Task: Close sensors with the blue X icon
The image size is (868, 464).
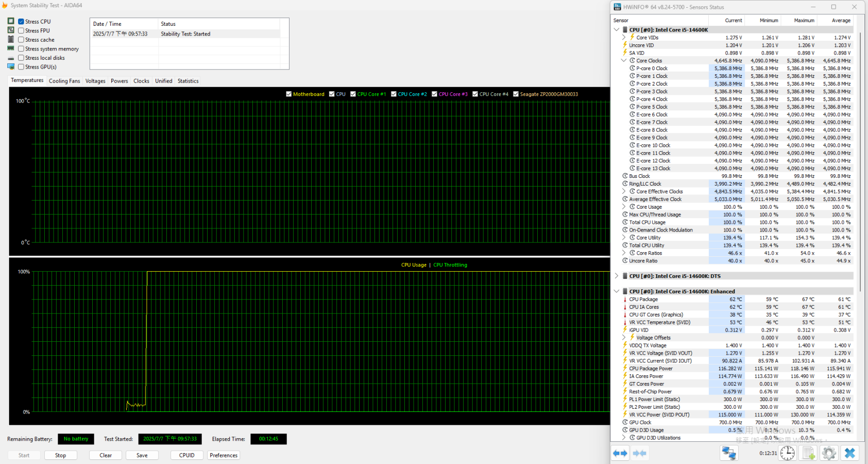Action: (x=850, y=453)
